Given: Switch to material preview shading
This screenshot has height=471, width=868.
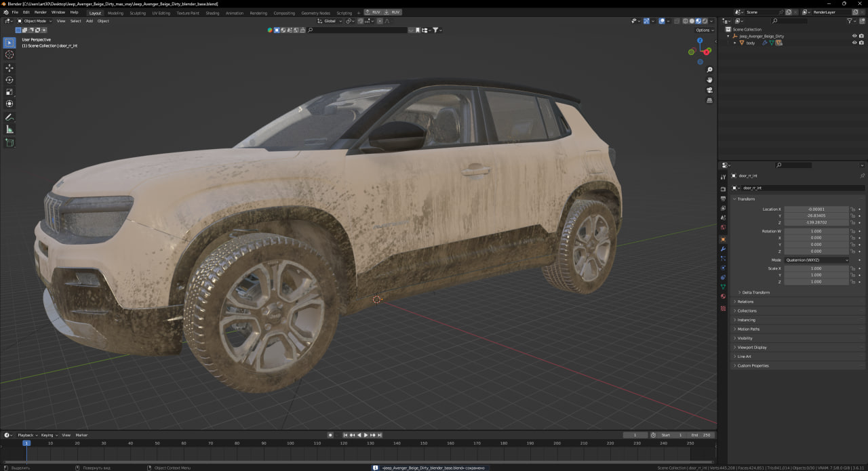Looking at the screenshot, I should point(698,21).
